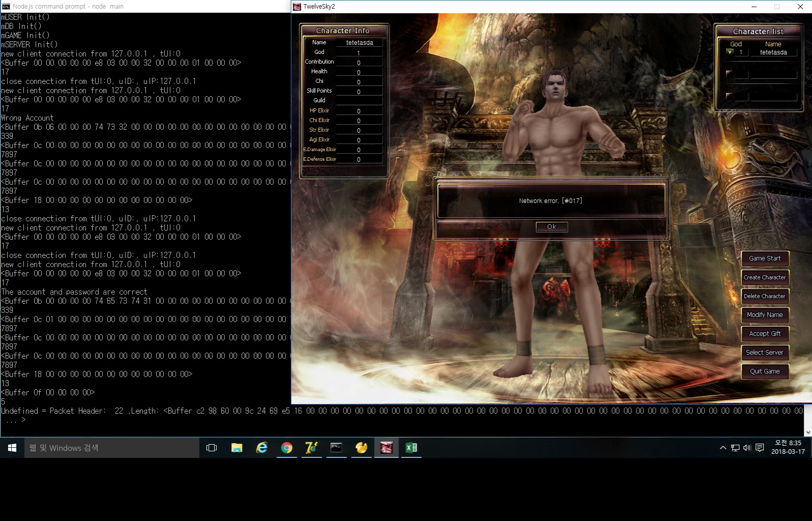Open File Explorer from the taskbar

tap(237, 448)
